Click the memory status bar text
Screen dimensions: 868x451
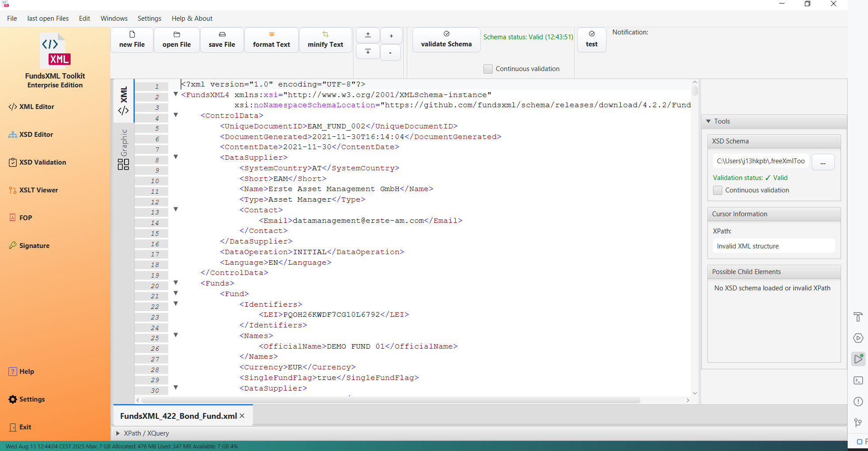coord(122,446)
